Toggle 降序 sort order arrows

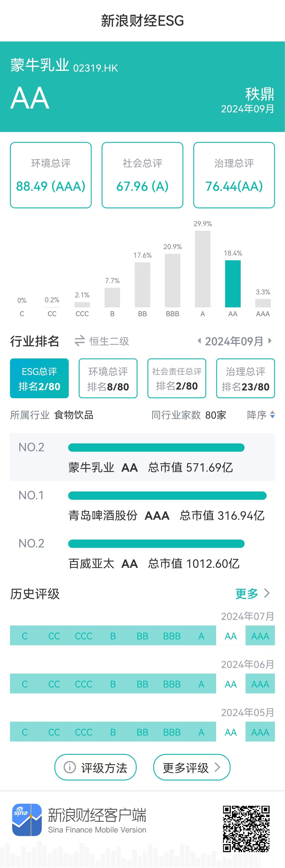(272, 415)
